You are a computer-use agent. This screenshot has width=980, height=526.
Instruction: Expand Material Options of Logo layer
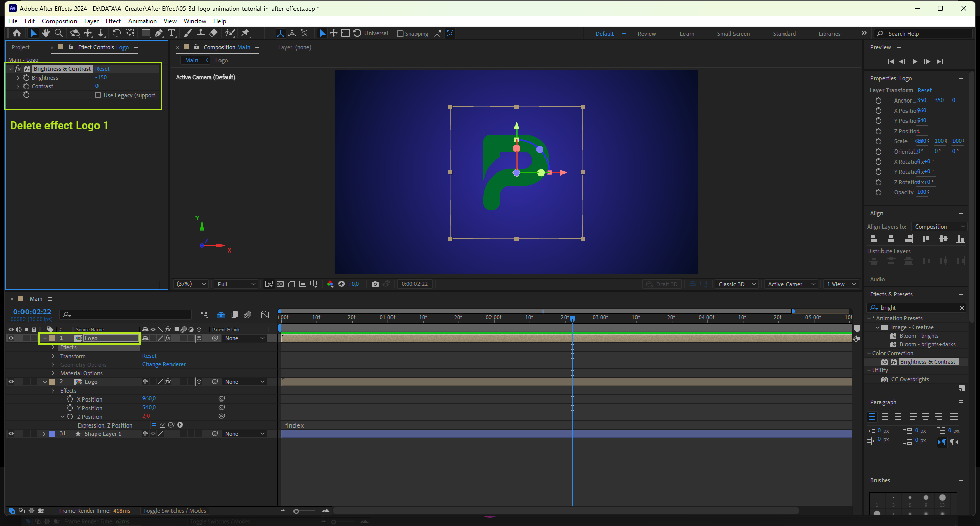point(53,373)
